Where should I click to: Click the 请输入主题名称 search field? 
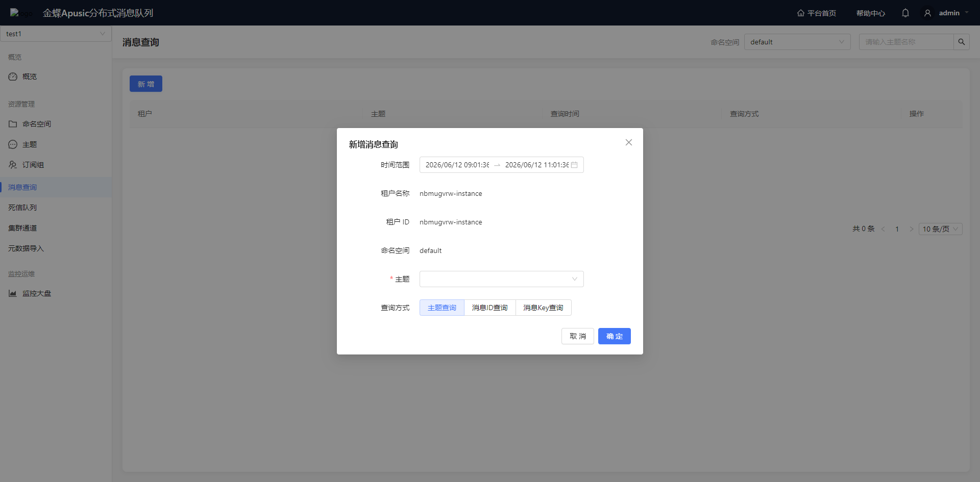tap(906, 42)
